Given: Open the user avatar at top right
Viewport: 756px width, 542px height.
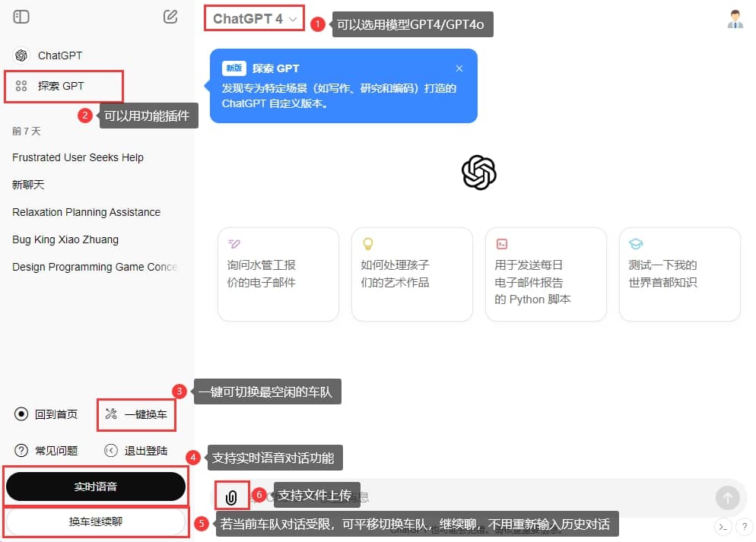Looking at the screenshot, I should [735, 19].
